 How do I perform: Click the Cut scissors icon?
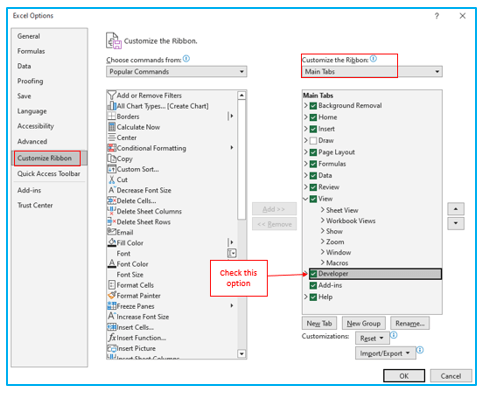tap(112, 180)
